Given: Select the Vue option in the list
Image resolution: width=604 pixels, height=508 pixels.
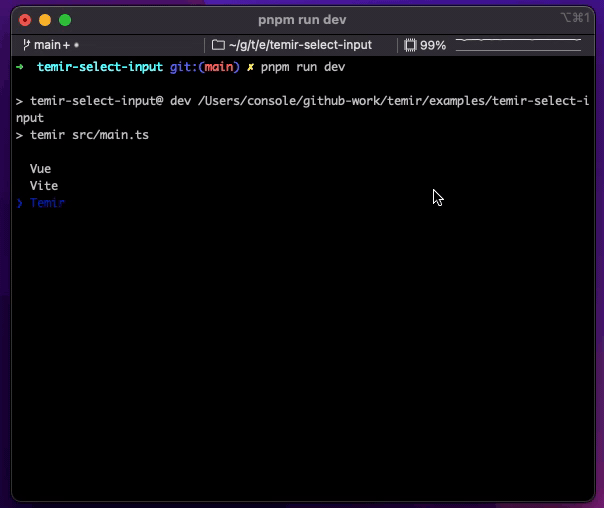Looking at the screenshot, I should tap(40, 169).
